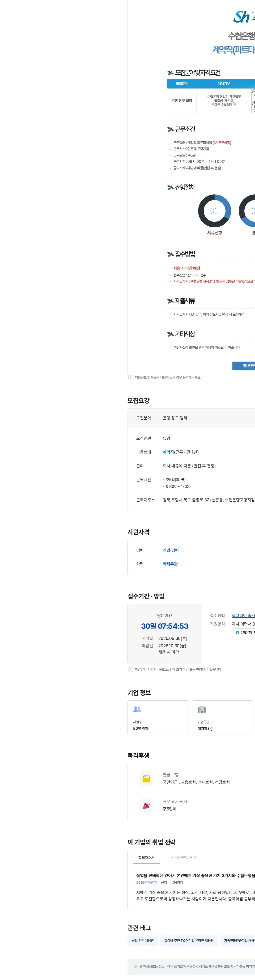Viewport: 255px width, 980px height.
Task: Open the 잡코리아 즉시 application link
Action: [243, 615]
